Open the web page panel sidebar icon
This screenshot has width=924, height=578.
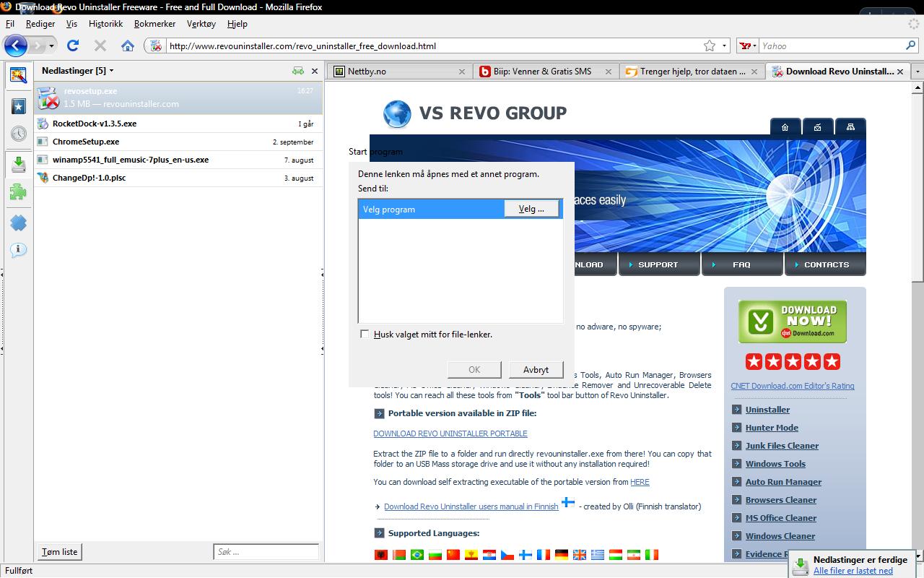tap(18, 75)
